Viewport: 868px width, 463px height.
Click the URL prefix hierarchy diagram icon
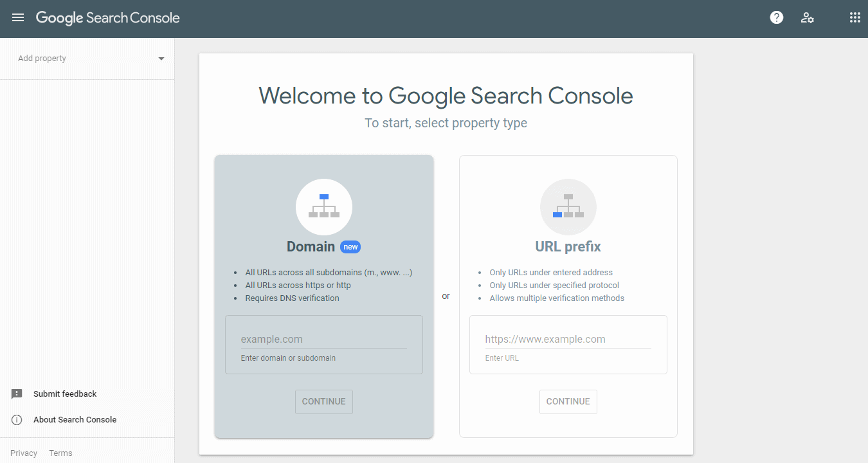click(x=568, y=207)
